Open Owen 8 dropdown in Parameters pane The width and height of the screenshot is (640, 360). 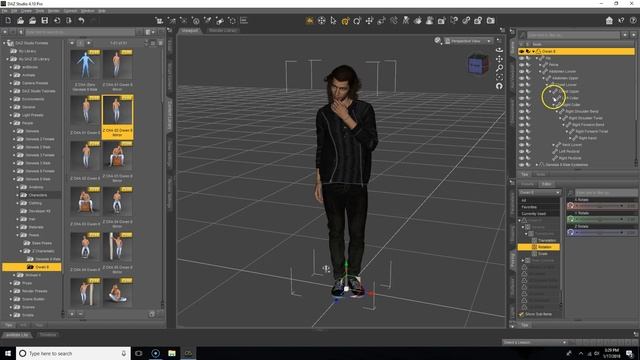[x=539, y=192]
